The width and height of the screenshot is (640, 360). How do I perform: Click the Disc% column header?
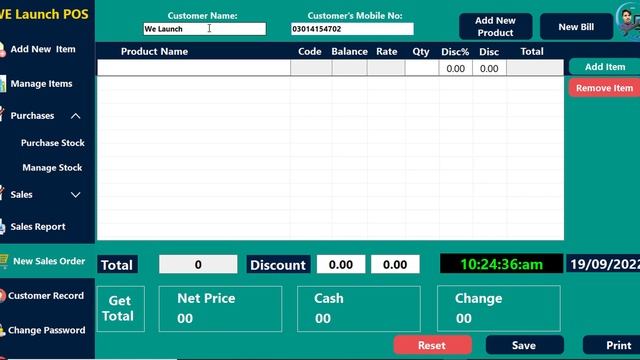(x=455, y=52)
